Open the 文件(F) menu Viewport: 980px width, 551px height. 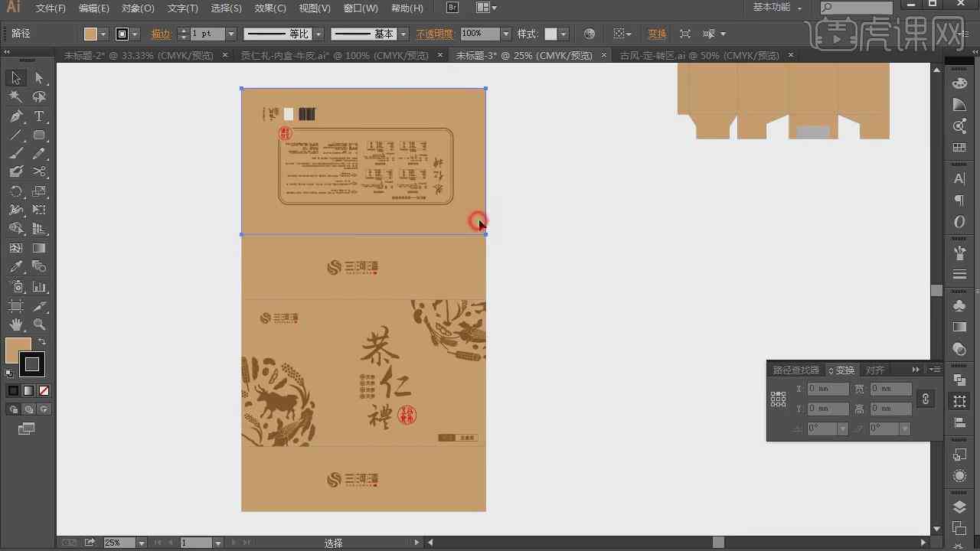(x=51, y=8)
